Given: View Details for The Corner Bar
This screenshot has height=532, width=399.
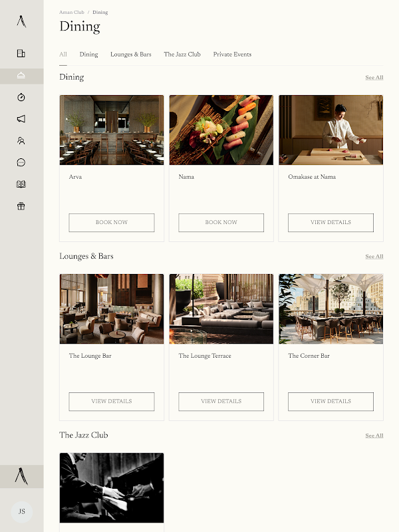Looking at the screenshot, I should pos(331,402).
